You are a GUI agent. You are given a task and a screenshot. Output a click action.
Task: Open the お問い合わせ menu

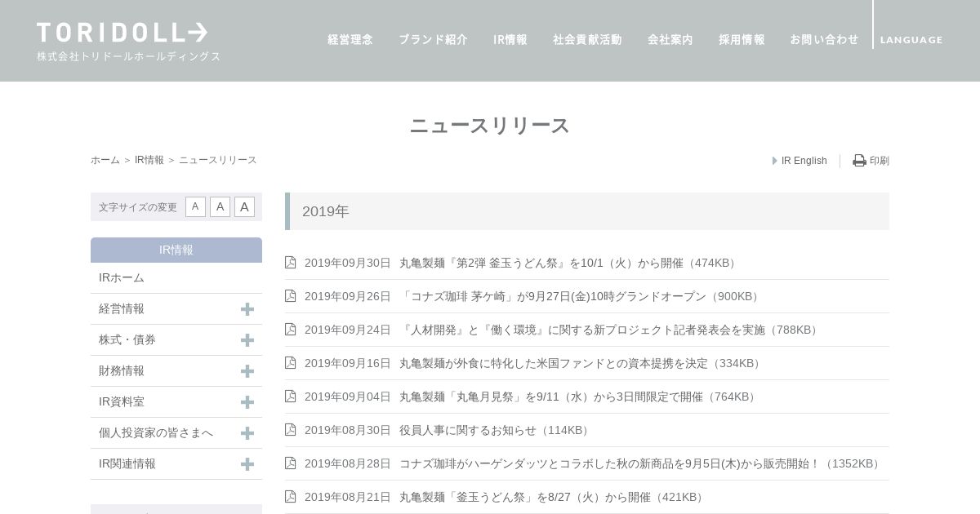click(x=824, y=39)
